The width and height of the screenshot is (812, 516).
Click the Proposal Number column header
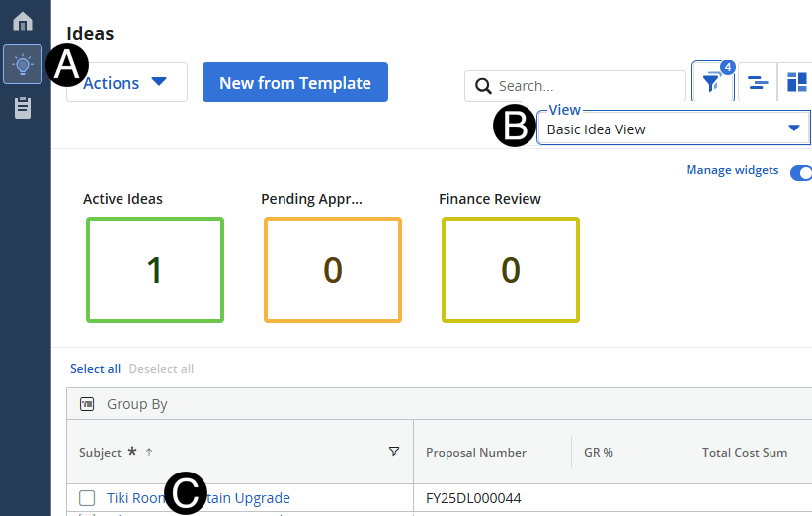[475, 452]
